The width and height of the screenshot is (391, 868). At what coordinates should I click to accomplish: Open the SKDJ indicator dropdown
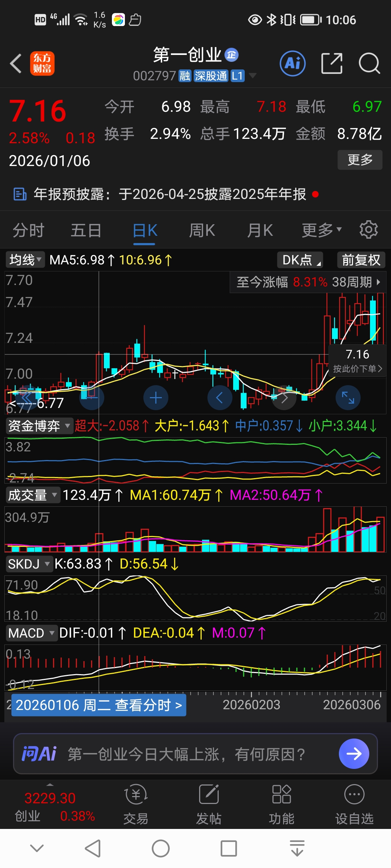coord(29,564)
